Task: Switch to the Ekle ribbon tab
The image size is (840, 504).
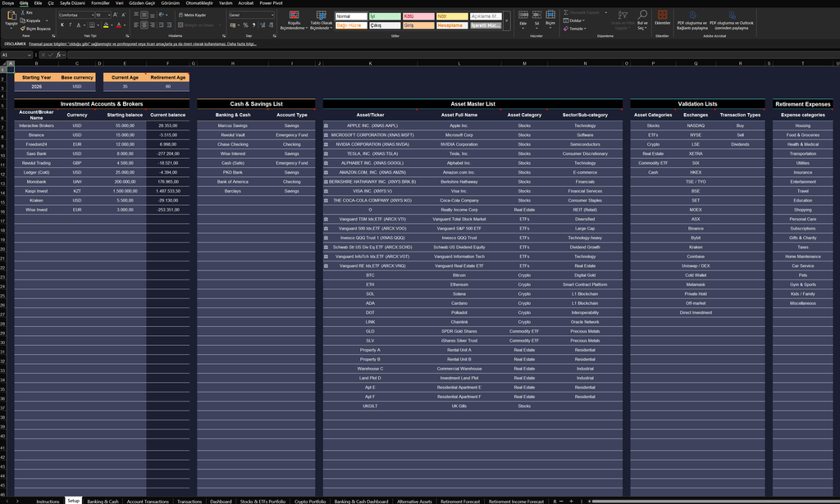Action: (38, 3)
